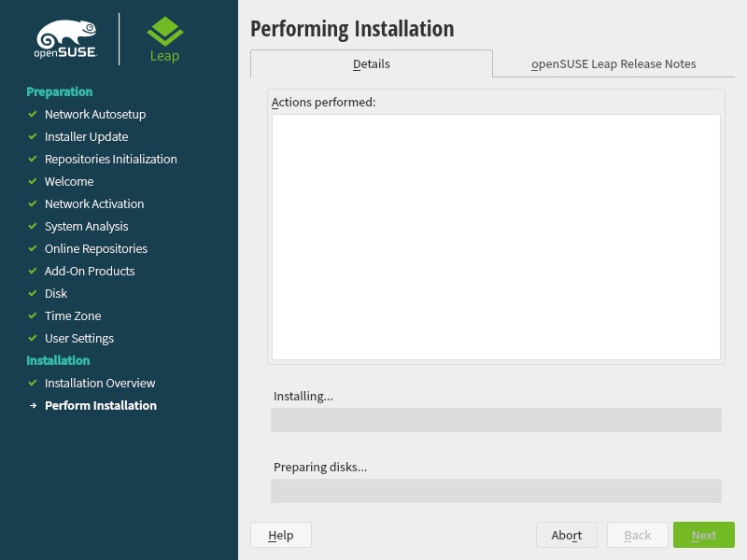Abort the installation
Screen dimensions: 747x560
567,535
